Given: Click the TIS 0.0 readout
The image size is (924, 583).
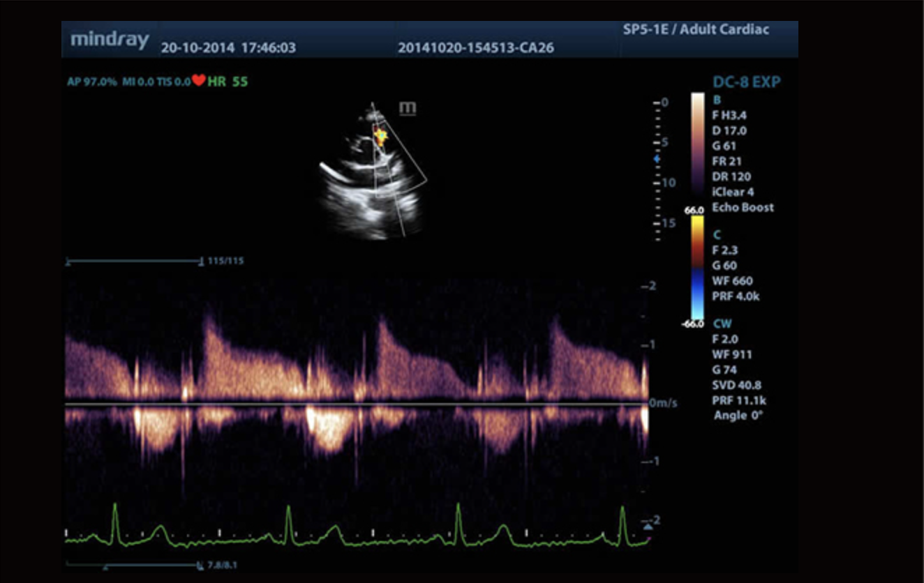Looking at the screenshot, I should click(173, 82).
